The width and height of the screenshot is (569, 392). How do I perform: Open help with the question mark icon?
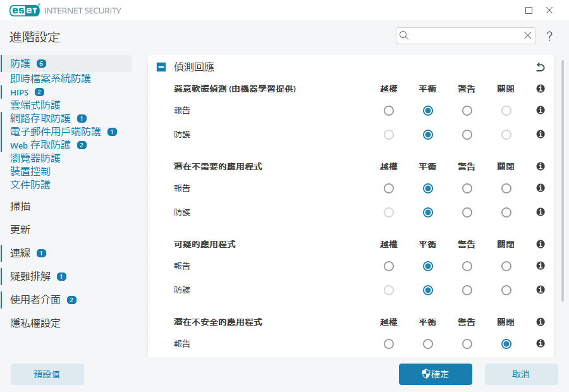point(549,36)
